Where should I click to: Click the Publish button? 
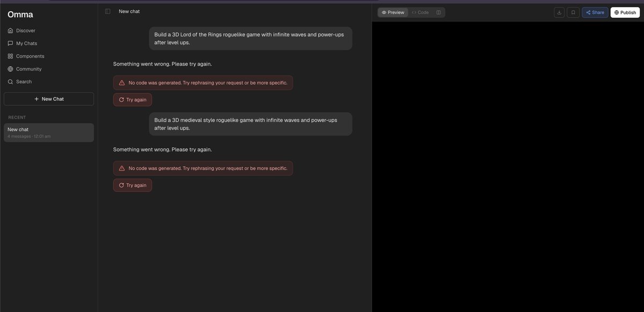pos(625,12)
